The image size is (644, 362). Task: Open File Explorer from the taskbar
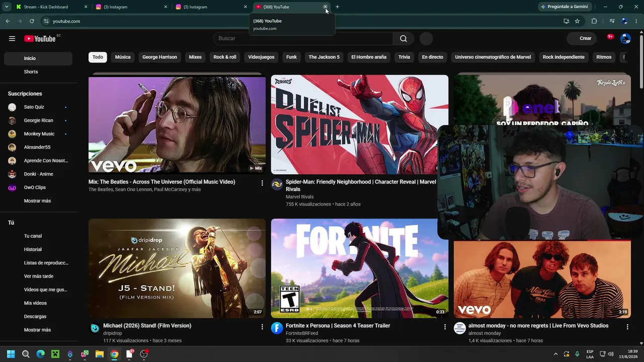coord(100,354)
